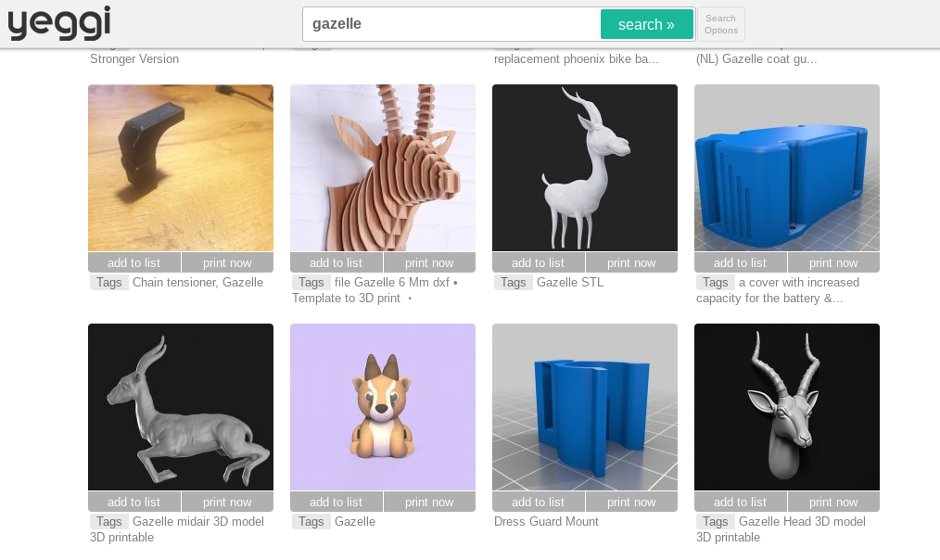Print now the blue battery cover model

pyautogui.click(x=832, y=262)
